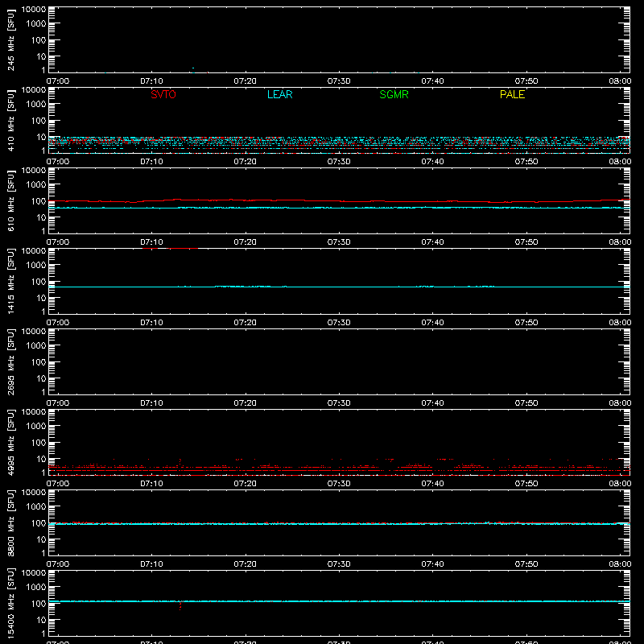Click the yellow PALE station label

coord(512,94)
